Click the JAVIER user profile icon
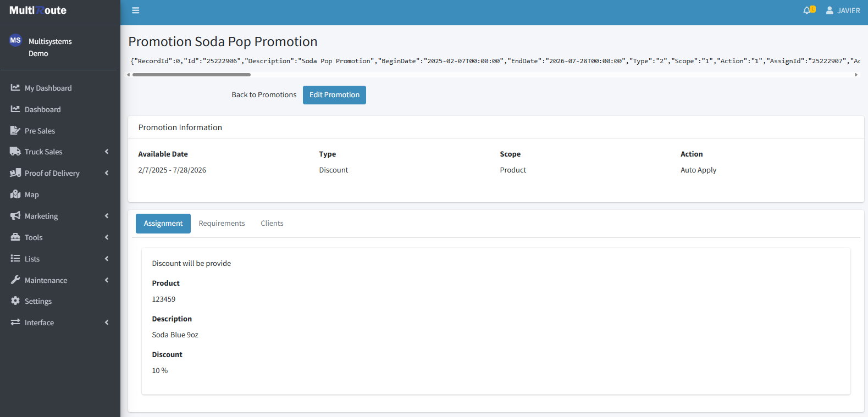This screenshot has width=868, height=417. click(830, 10)
